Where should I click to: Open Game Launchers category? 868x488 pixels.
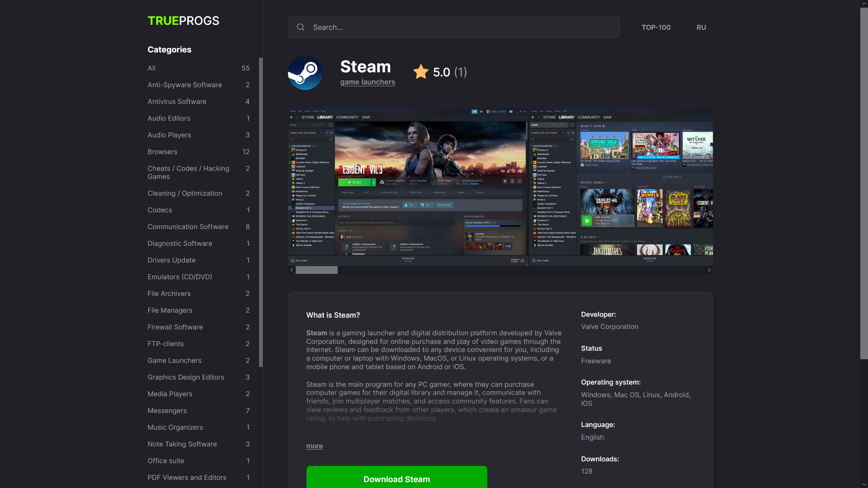tap(198, 361)
